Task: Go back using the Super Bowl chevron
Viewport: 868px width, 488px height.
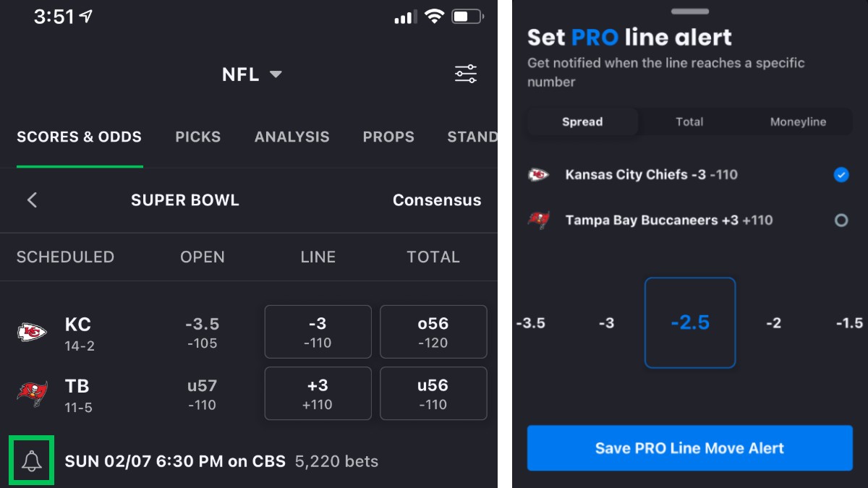Action: [x=32, y=200]
